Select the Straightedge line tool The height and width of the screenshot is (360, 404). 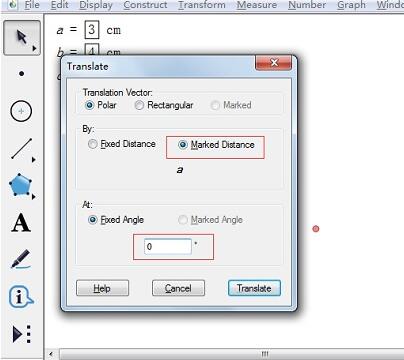(x=22, y=149)
